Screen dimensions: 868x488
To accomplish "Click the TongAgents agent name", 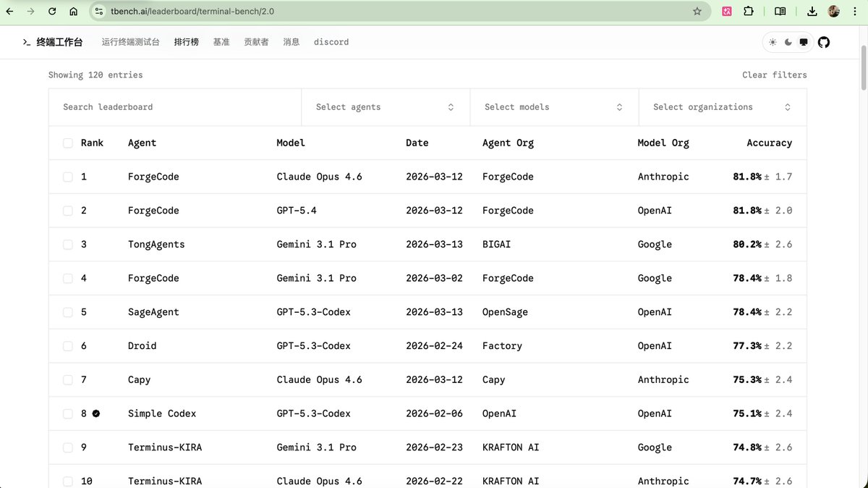I will (156, 245).
